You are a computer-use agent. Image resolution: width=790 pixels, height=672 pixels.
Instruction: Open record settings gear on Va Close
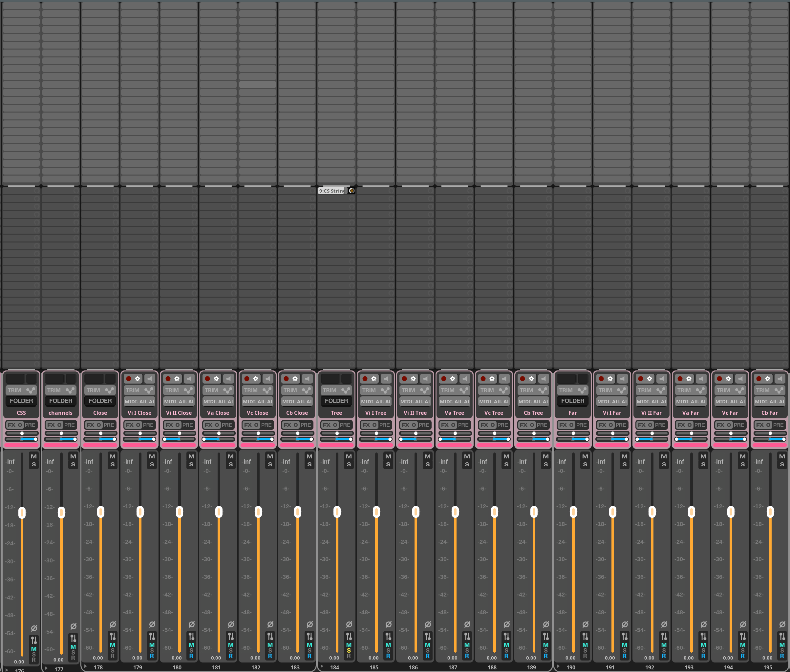click(x=216, y=379)
